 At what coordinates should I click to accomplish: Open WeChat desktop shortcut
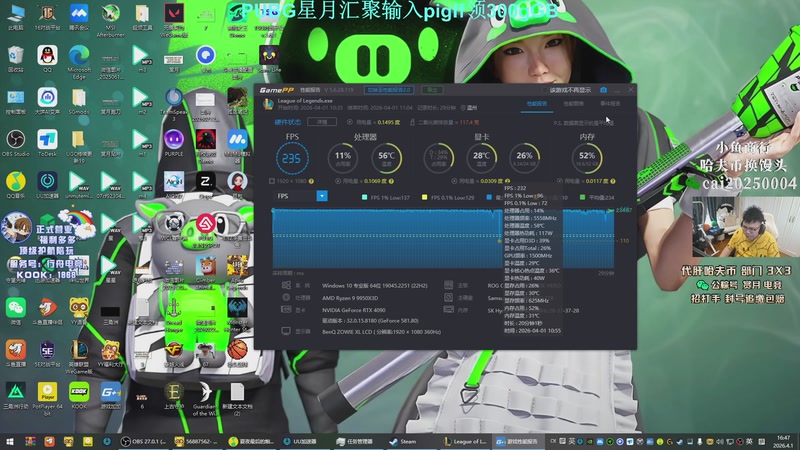[x=15, y=311]
